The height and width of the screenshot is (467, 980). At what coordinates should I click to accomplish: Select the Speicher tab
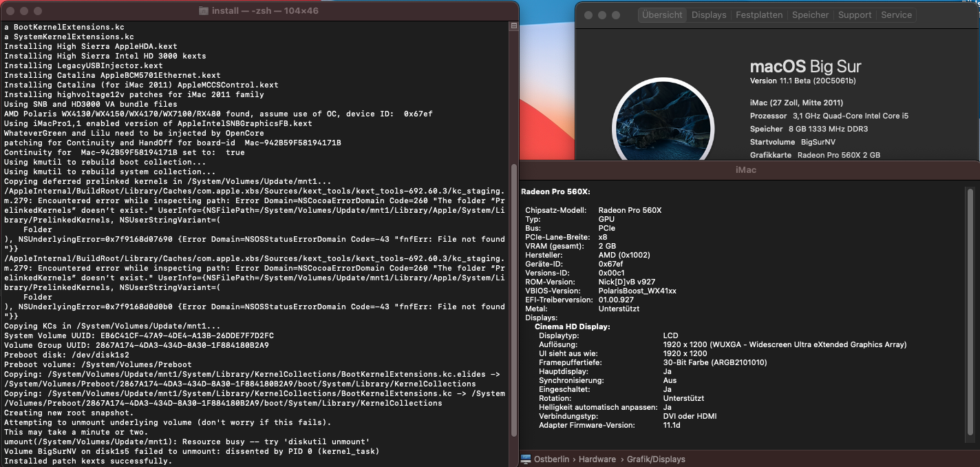click(x=811, y=14)
